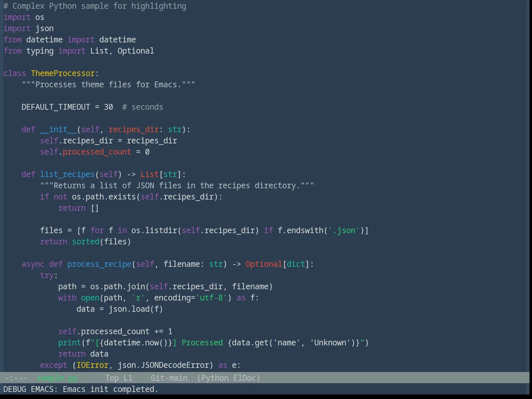
Task: Click the -:--- buffer status flags
Action: pos(16,378)
